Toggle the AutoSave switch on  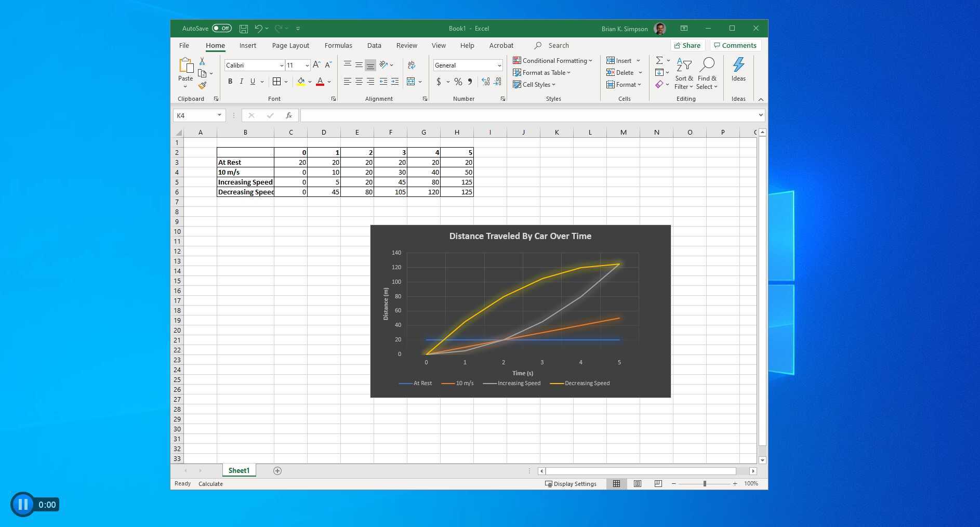pyautogui.click(x=221, y=29)
